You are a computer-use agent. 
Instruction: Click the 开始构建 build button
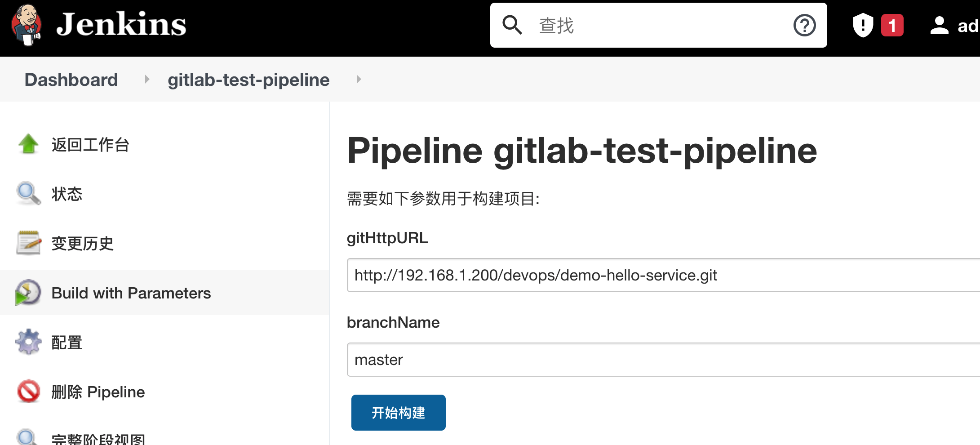[399, 413]
